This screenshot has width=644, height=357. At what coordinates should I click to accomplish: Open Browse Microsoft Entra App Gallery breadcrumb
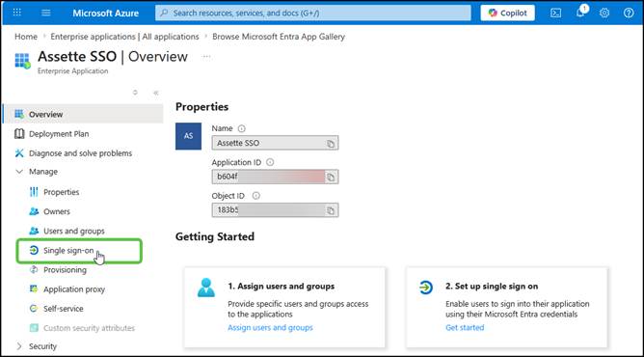279,37
